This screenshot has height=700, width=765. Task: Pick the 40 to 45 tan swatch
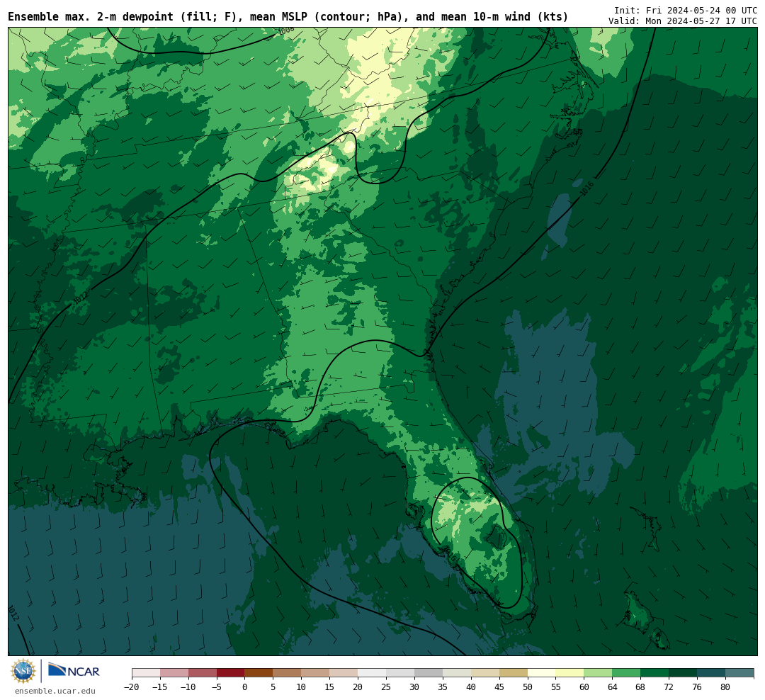tap(485, 673)
